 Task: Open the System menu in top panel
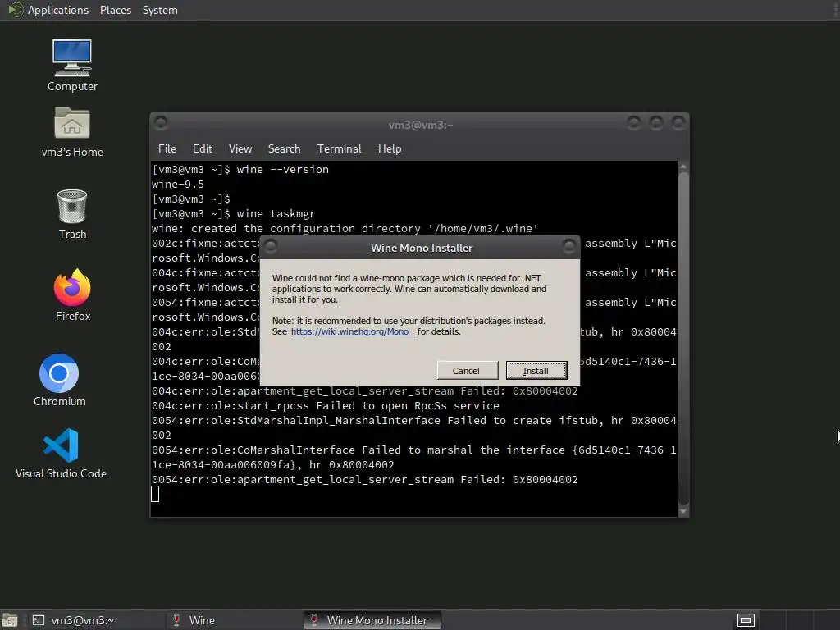coord(160,10)
